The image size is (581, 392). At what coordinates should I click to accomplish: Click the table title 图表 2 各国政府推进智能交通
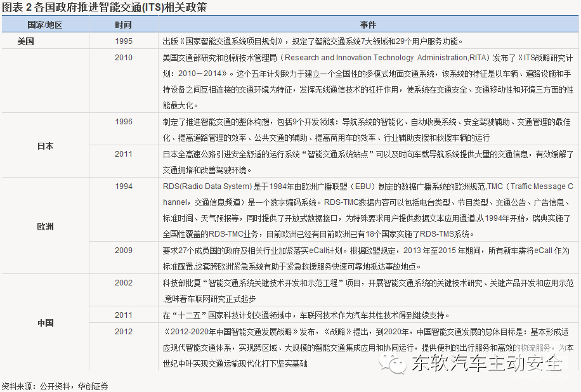point(104,8)
